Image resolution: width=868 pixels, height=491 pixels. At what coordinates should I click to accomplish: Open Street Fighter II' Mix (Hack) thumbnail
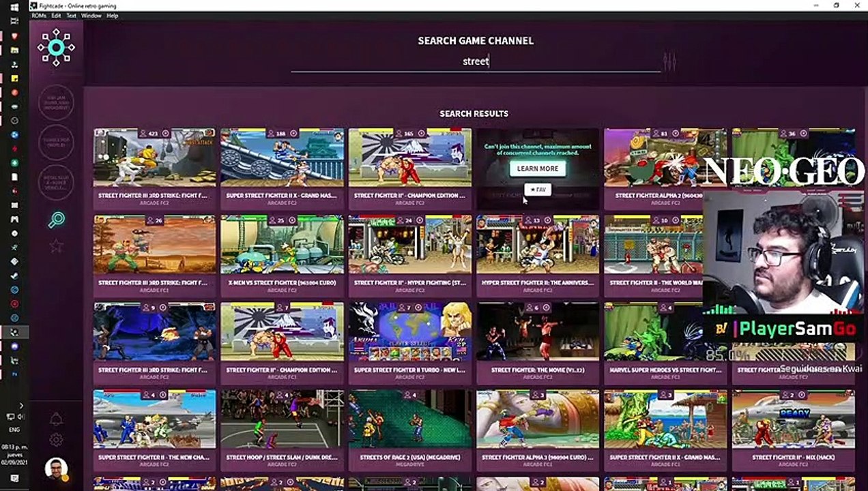794,419
